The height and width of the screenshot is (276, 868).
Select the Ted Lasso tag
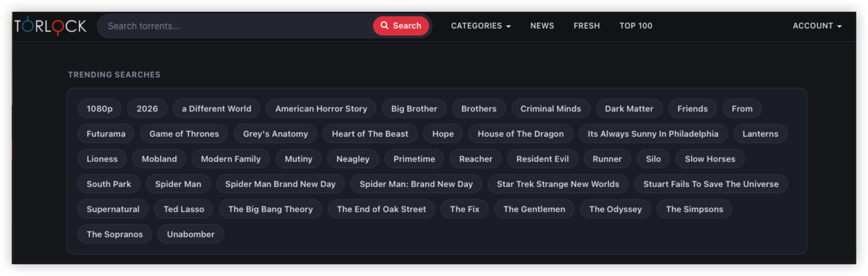[x=184, y=209]
